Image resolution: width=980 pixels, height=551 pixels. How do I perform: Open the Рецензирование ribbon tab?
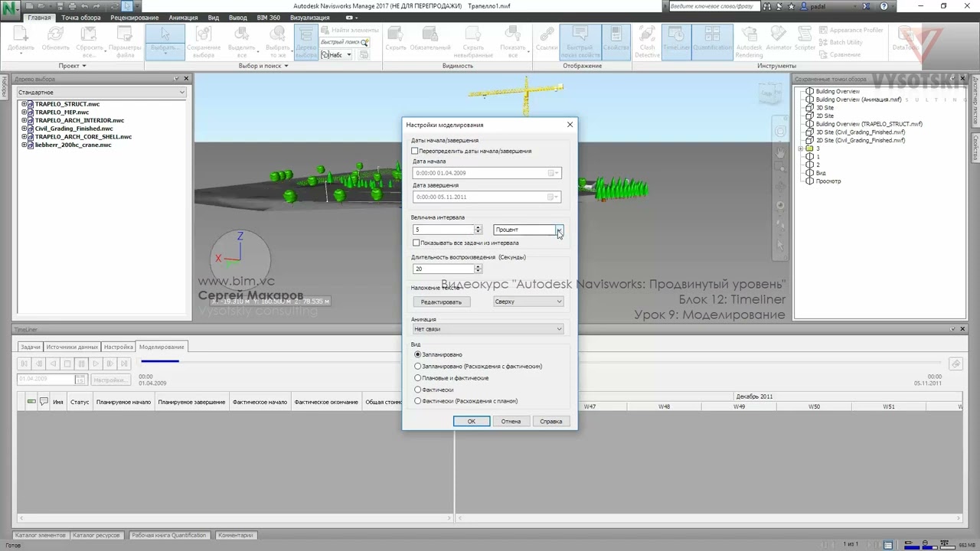point(134,18)
